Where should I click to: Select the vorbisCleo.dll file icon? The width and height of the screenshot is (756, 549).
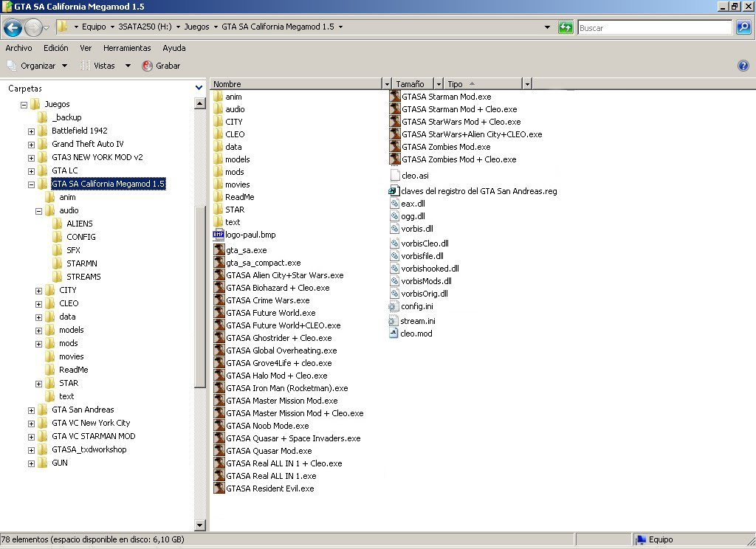click(394, 244)
